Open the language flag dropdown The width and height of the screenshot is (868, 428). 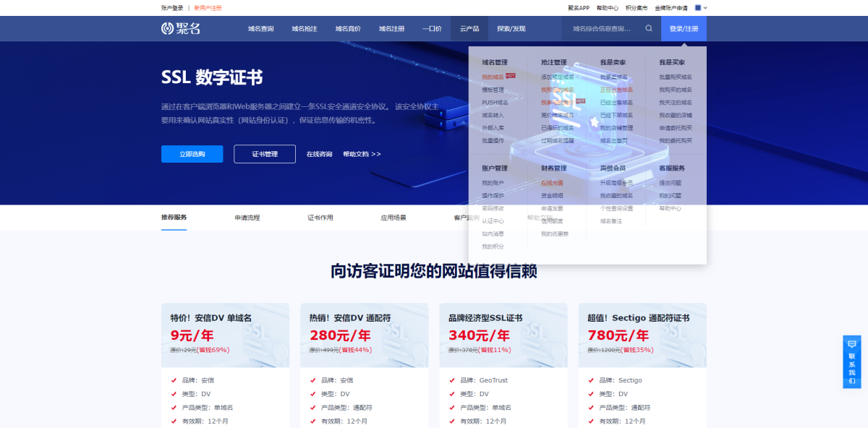click(x=700, y=8)
